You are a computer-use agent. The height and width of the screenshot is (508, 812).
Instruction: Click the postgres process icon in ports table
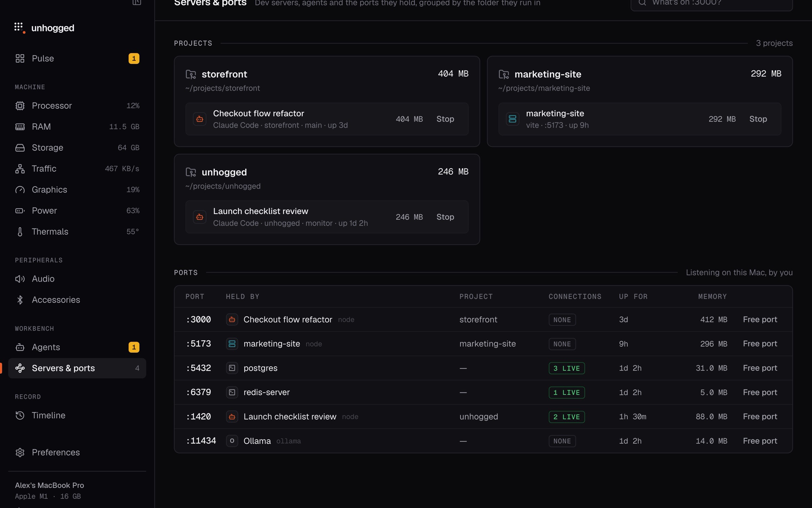coord(232,368)
